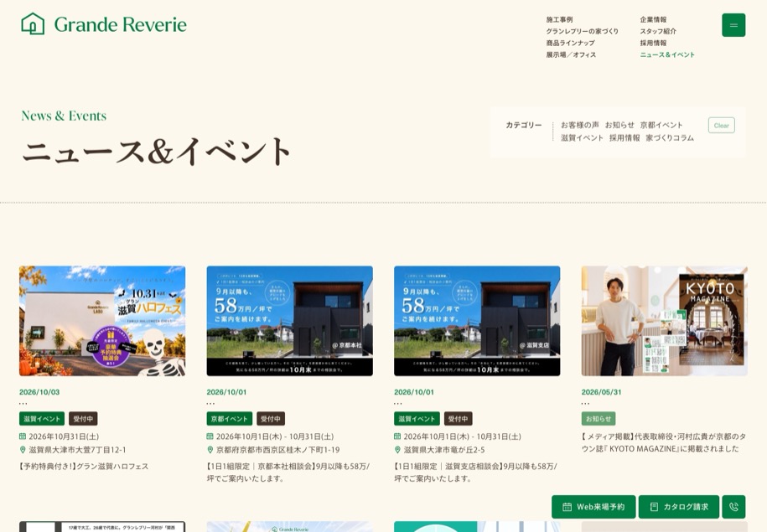Click location pin beside 京都府京都市西京区桂木ノ下町1-19
Screen dimensions: 767x532
point(210,449)
